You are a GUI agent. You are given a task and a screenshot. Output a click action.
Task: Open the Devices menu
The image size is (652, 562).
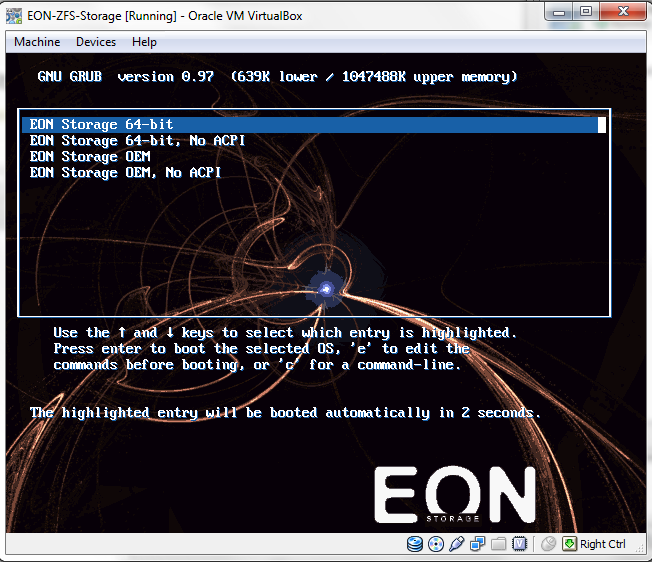point(96,42)
